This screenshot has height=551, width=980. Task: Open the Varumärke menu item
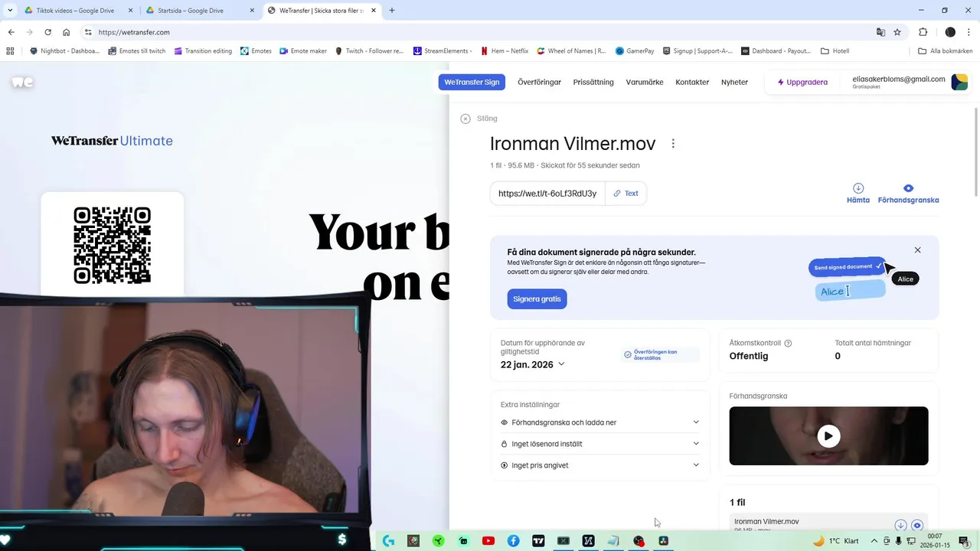[645, 82]
